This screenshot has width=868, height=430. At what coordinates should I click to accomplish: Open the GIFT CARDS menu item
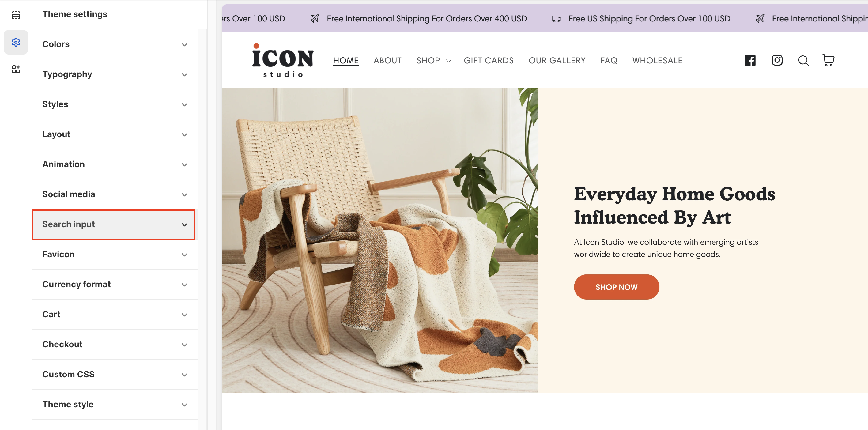[x=489, y=61]
